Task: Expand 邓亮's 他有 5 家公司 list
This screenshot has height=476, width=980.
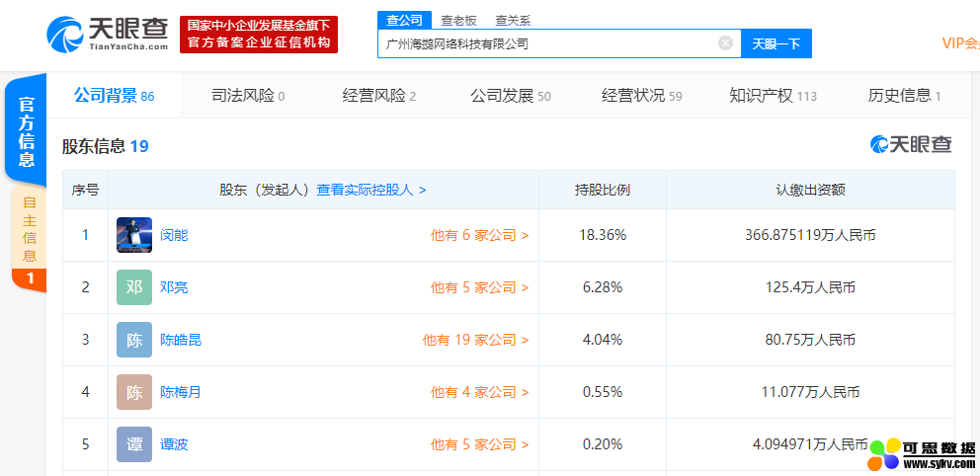Action: coord(479,287)
